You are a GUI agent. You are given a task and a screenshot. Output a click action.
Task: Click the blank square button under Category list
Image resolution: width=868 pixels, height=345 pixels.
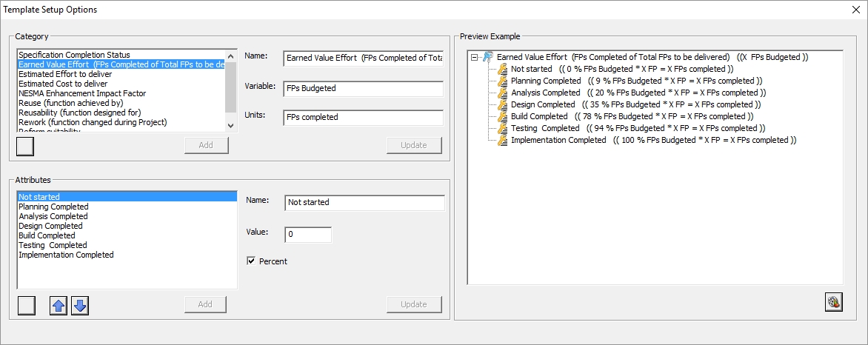click(25, 145)
